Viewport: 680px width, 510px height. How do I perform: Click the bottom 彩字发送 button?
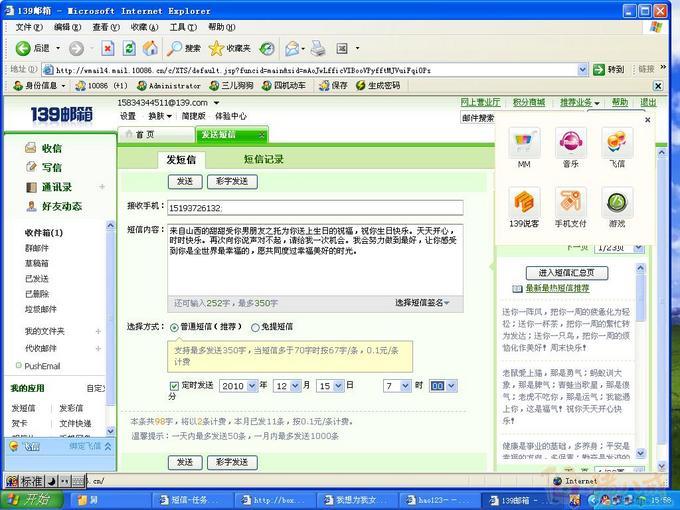point(232,462)
